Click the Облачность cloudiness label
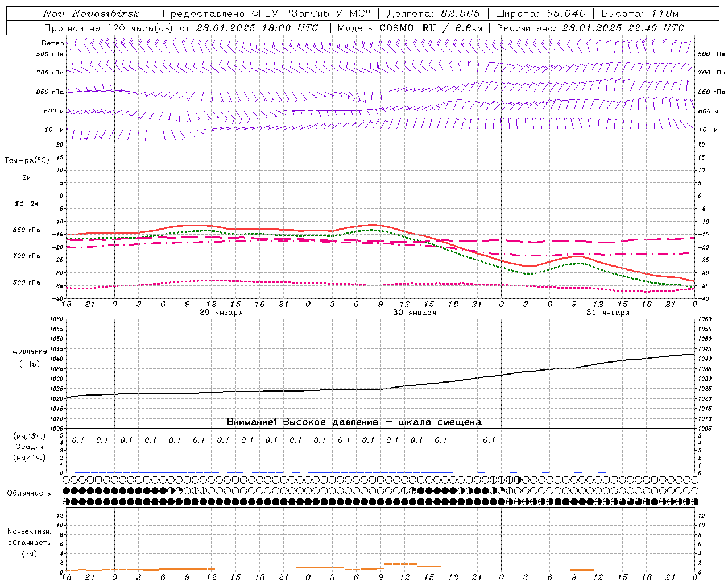The image size is (728, 582). click(29, 493)
